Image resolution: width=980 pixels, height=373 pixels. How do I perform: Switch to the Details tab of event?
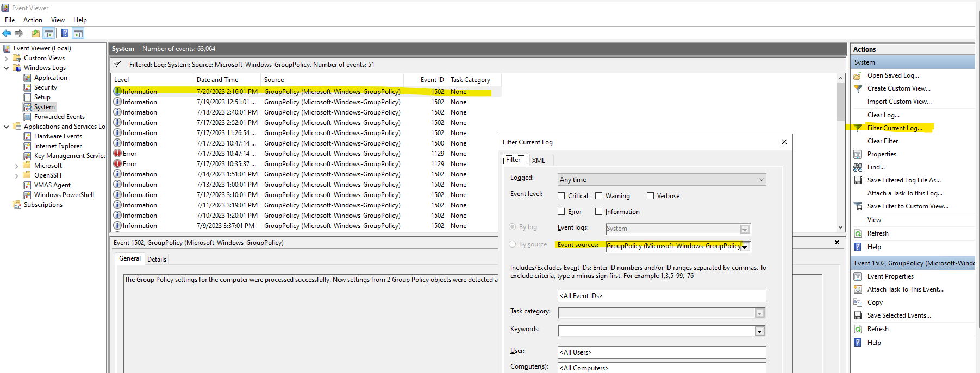(x=157, y=260)
